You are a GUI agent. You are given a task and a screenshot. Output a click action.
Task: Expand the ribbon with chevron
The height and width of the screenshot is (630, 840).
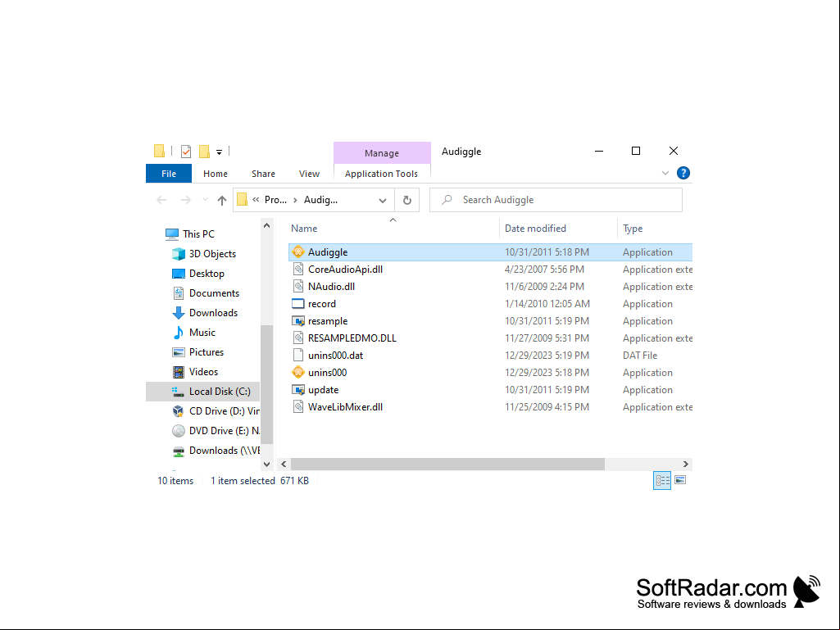665,173
